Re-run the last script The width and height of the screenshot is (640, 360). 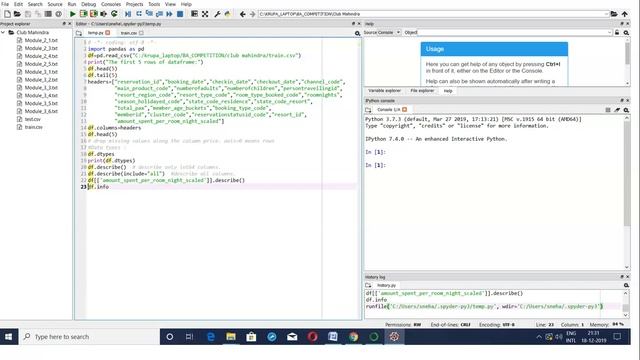click(x=114, y=14)
